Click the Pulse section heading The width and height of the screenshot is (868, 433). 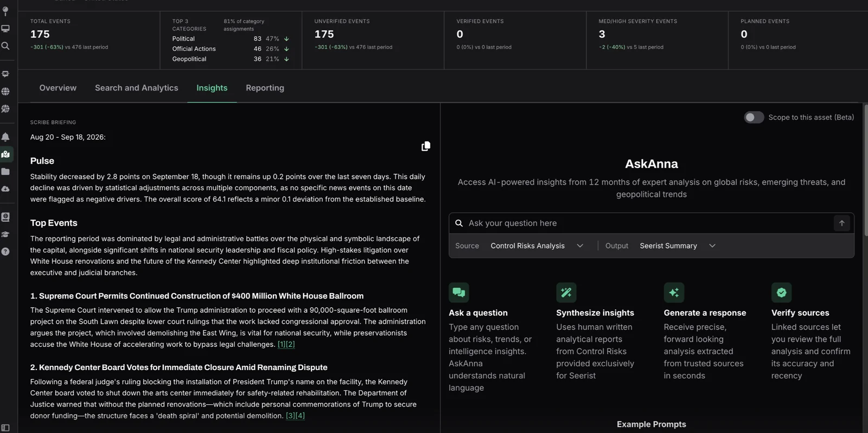pos(42,161)
